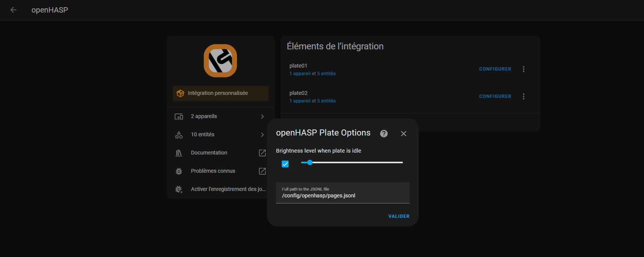Click the entities shapes icon
644x257 pixels.
[179, 135]
